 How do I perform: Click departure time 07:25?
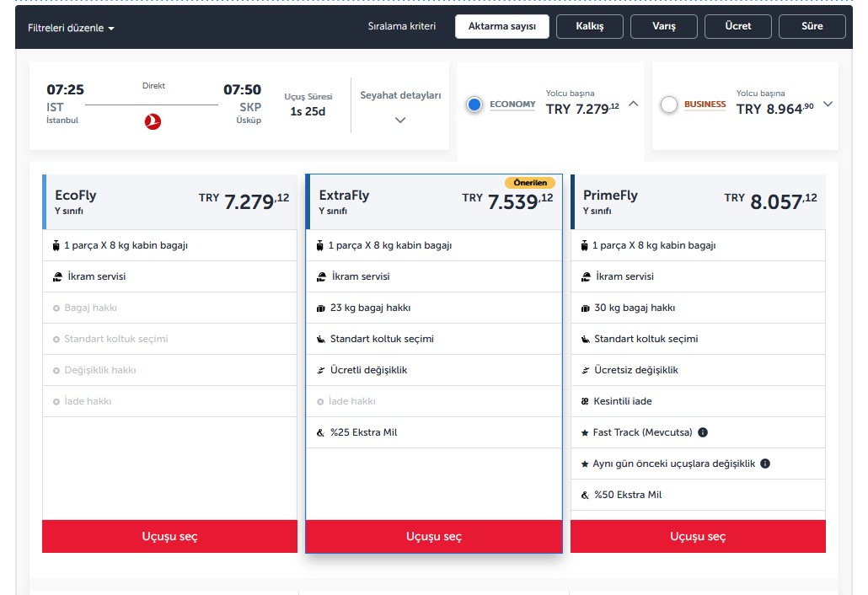pos(66,89)
